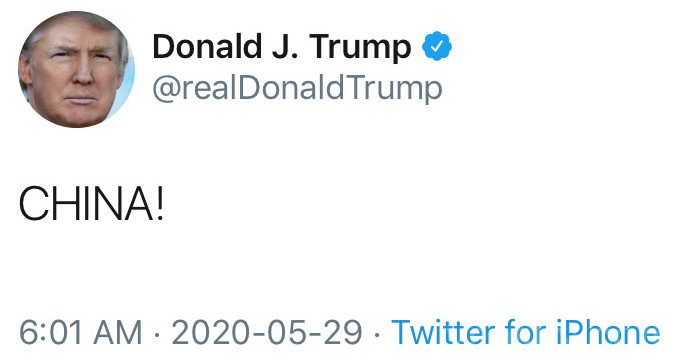Open the @realDonaldTrump handle
676x362 pixels.
[x=297, y=89]
